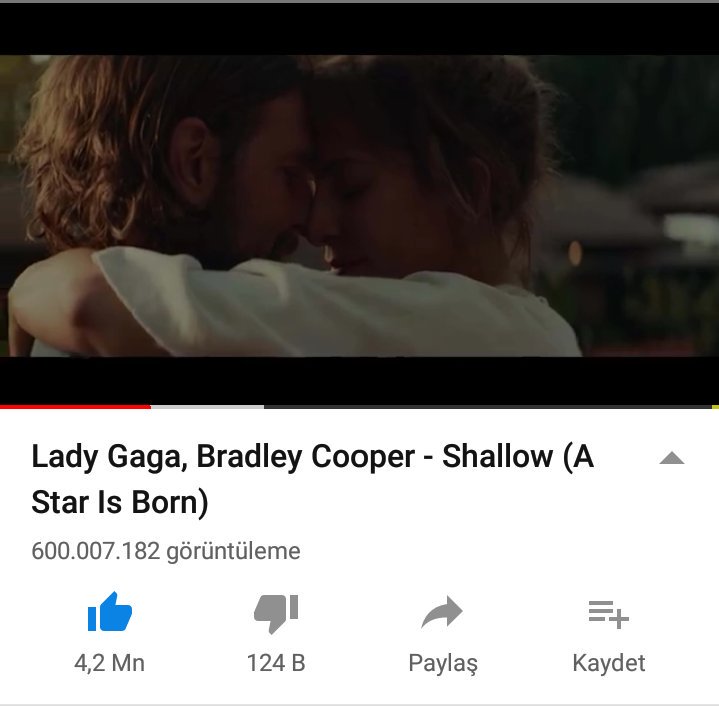
Task: Seek to the dark unbuffered part of progress bar
Action: pyautogui.click(x=488, y=407)
